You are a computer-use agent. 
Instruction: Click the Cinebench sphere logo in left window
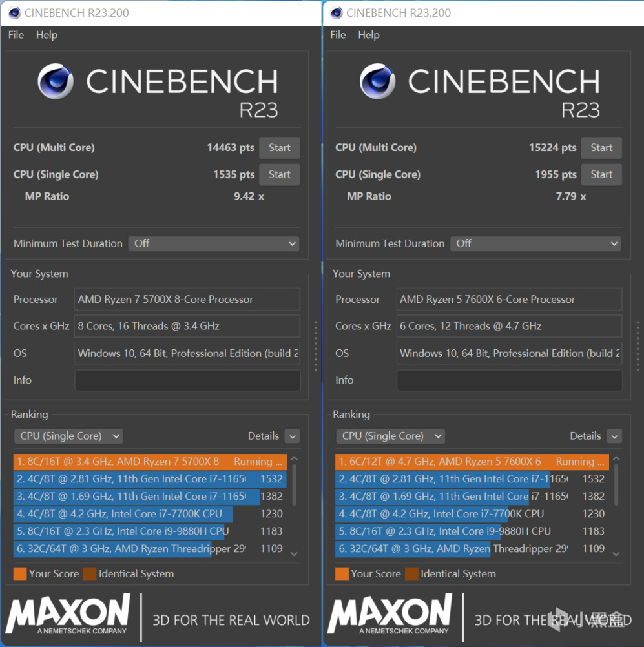click(56, 81)
